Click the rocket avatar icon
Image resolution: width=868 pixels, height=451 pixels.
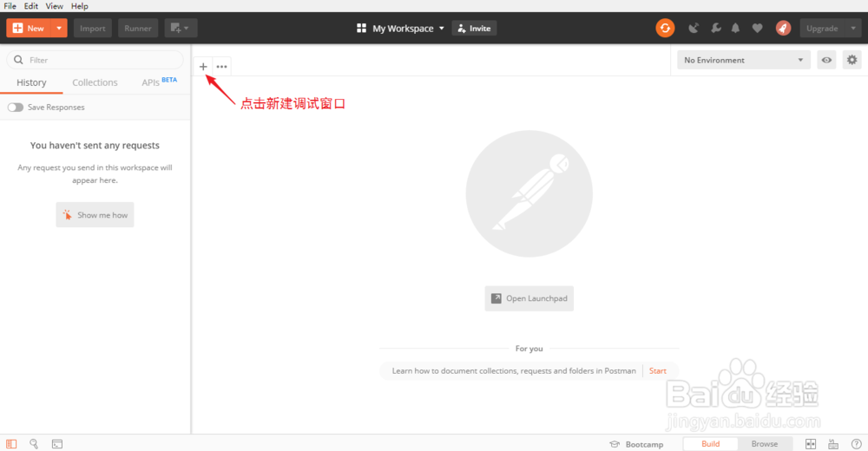(x=783, y=29)
